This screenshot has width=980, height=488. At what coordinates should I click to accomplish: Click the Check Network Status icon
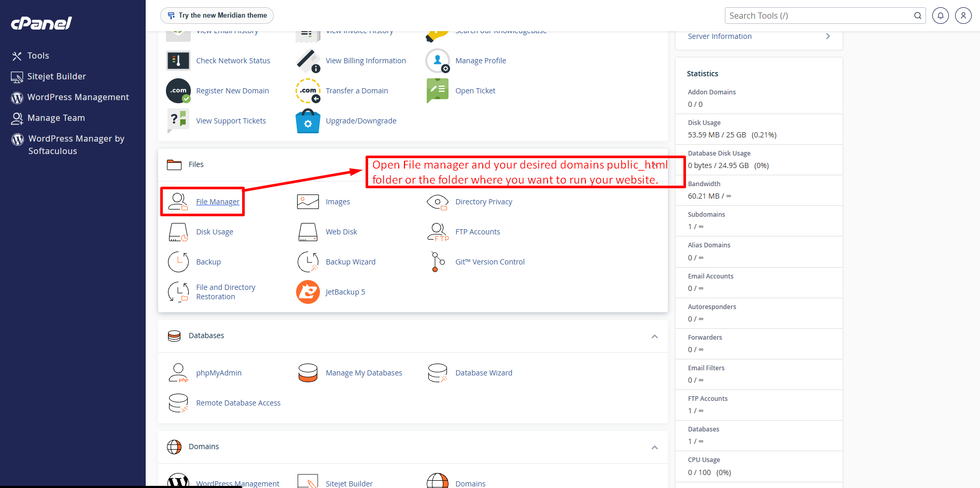point(178,61)
